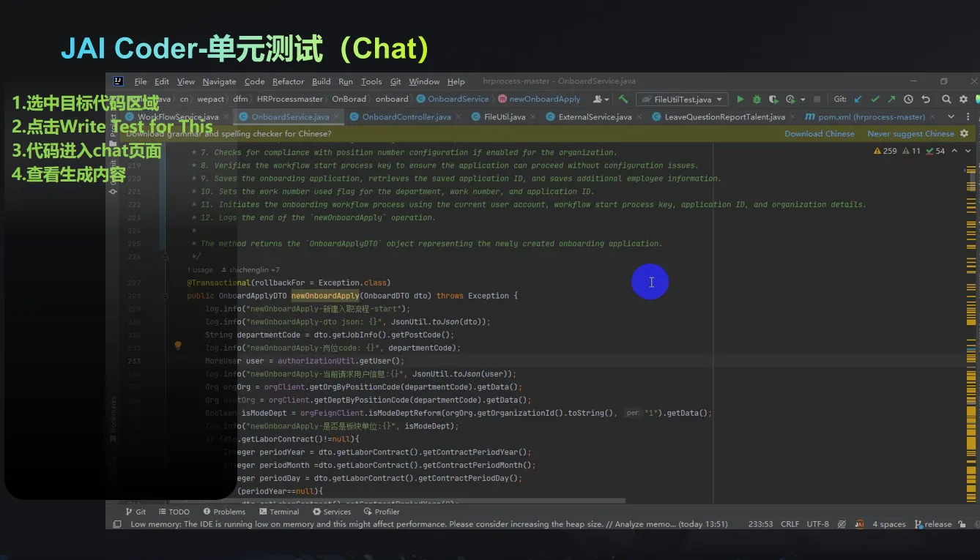Click the newOnboardApply breadcrumb in navigation bar
The image size is (980, 560).
pyautogui.click(x=539, y=99)
